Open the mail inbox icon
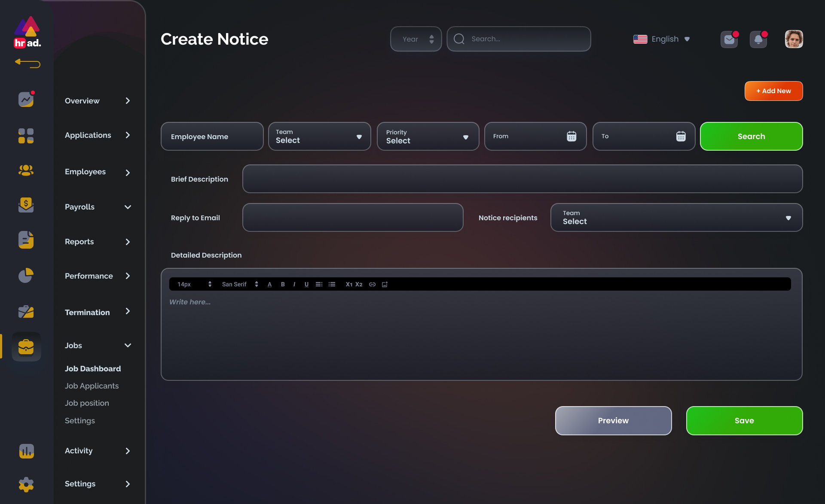The width and height of the screenshot is (825, 504). pyautogui.click(x=729, y=39)
